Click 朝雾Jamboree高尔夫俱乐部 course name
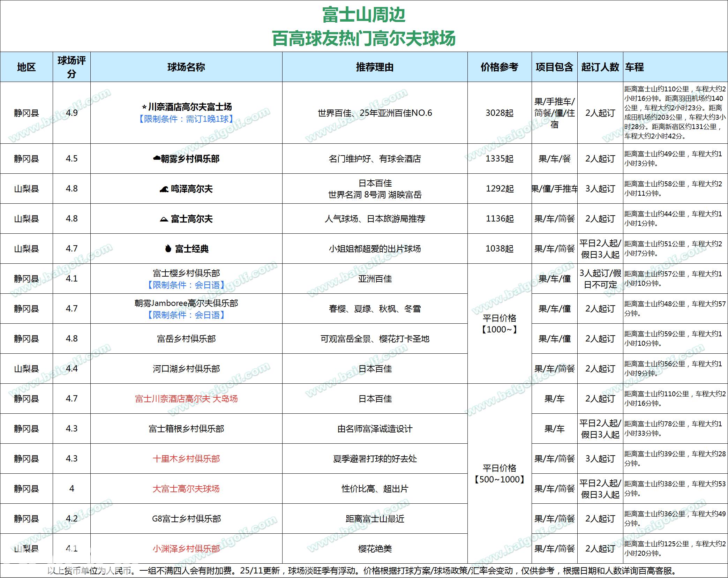 click(186, 303)
